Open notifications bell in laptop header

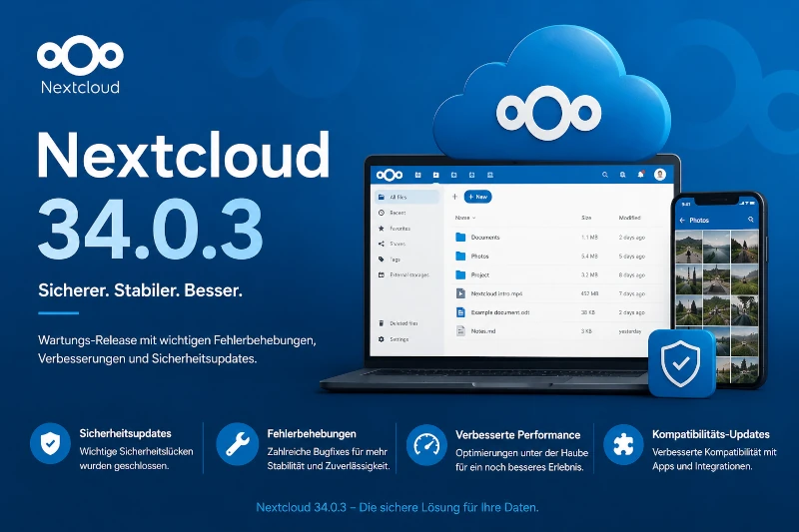(x=640, y=175)
